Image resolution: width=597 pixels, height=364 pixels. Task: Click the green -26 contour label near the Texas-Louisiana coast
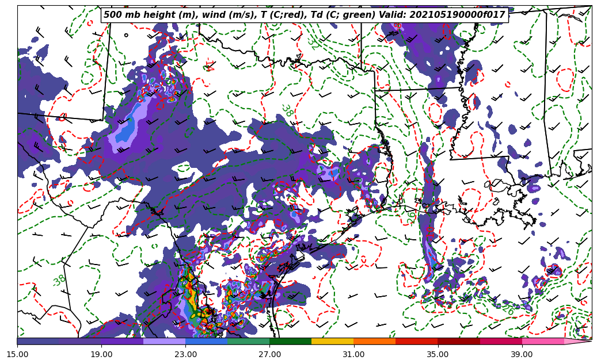[x=411, y=217]
